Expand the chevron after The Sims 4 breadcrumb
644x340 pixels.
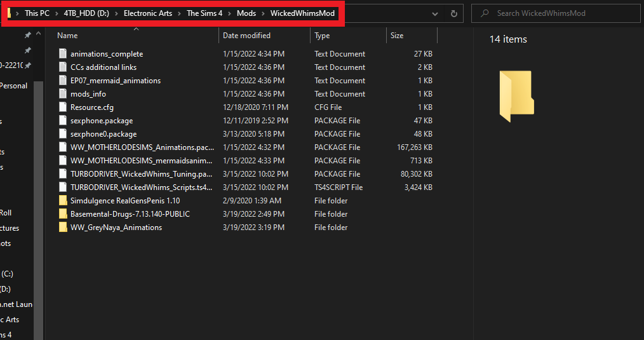pos(229,13)
